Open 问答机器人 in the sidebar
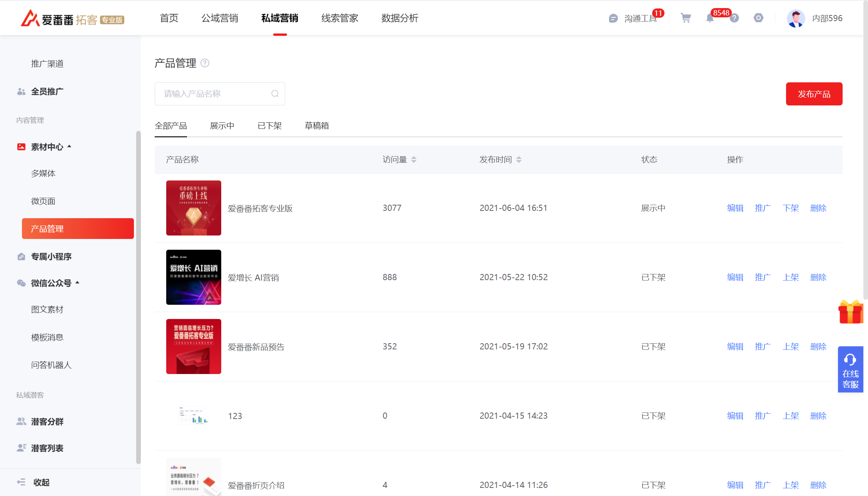This screenshot has width=868, height=496. tap(51, 365)
